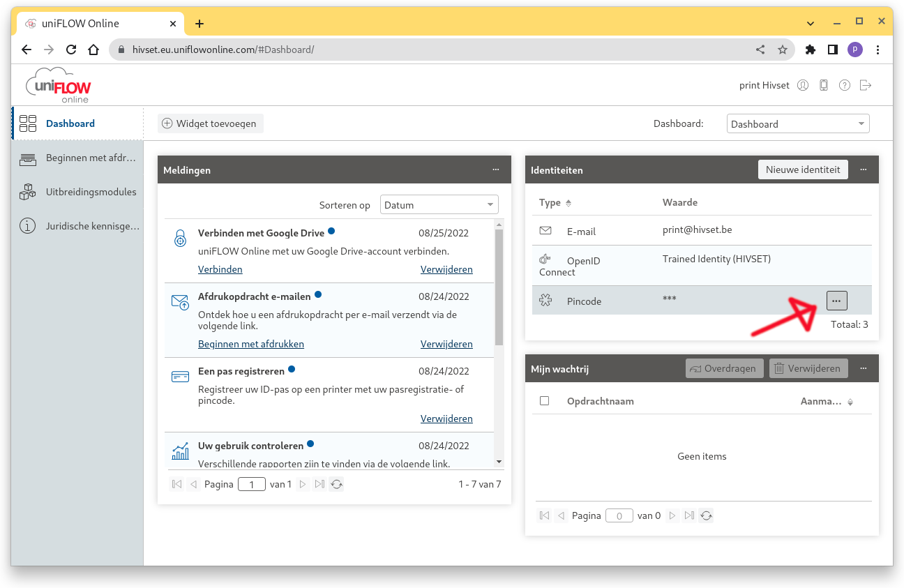Click Verwijderen for Een pas registreren
The width and height of the screenshot is (904, 588).
coord(446,419)
